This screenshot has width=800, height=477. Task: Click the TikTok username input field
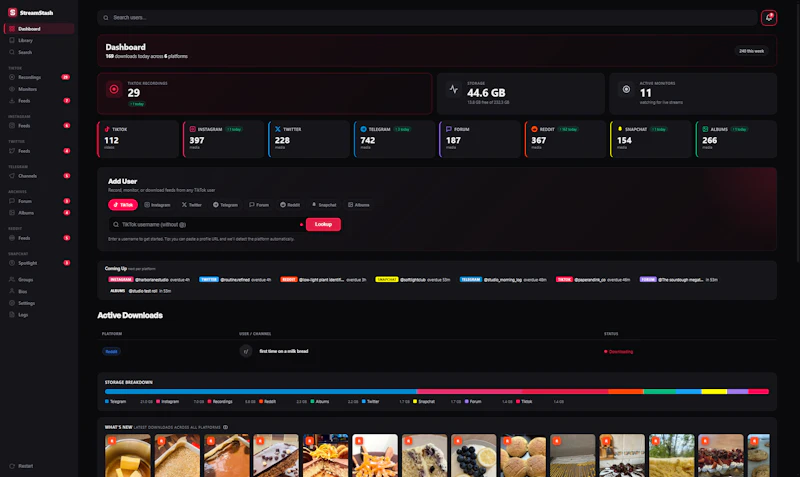pyautogui.click(x=207, y=224)
